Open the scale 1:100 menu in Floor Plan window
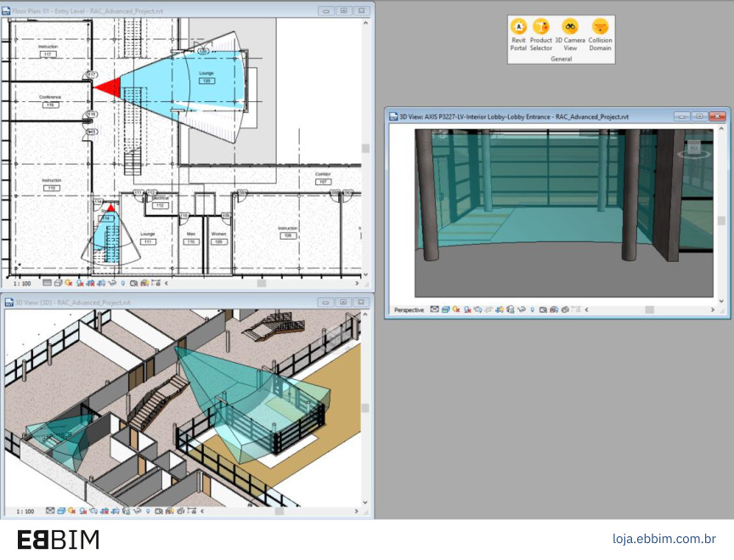The width and height of the screenshot is (734, 560). pyautogui.click(x=22, y=283)
